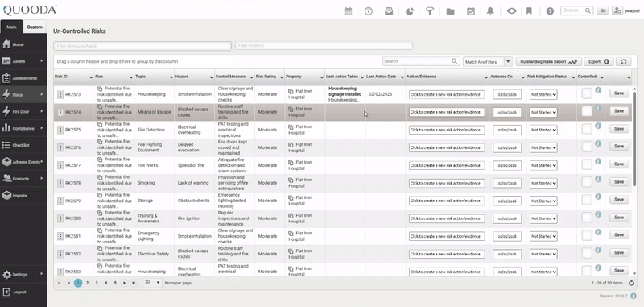Click the version info icon at bottom right

tap(633, 296)
